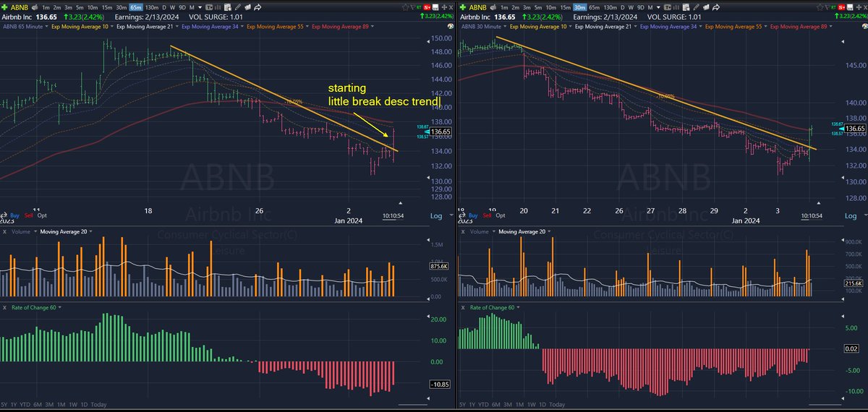Open the text tool icon in the 30-minute chart toolbar
Image resolution: width=868 pixels, height=412 pixels.
pos(668,7)
